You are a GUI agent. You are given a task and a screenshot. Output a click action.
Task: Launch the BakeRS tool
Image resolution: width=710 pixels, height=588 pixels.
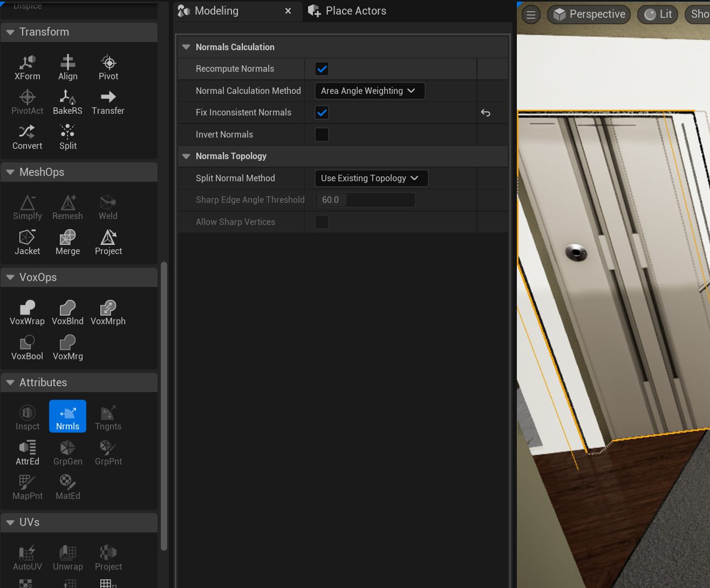(67, 102)
